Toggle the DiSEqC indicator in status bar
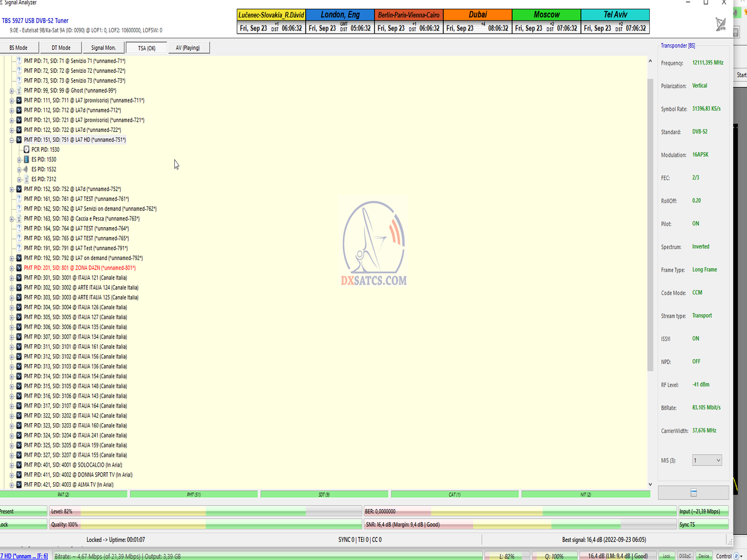The width and height of the screenshot is (747, 560). [x=685, y=556]
